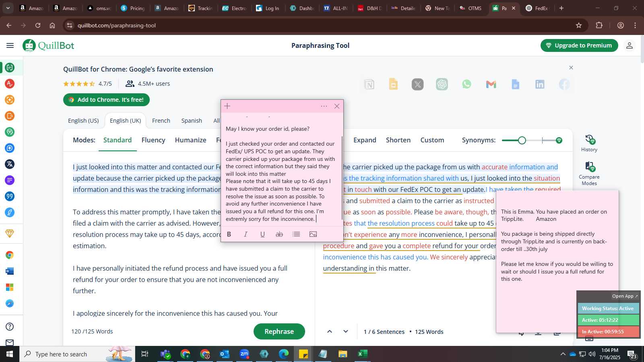
Task: Click the QuillBot logo link
Action: tap(49, 45)
